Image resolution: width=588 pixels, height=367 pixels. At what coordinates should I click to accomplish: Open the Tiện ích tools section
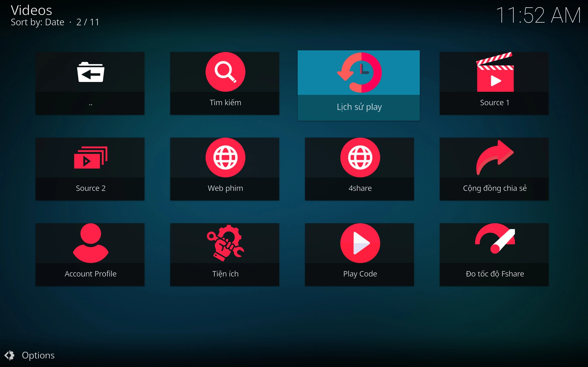pyautogui.click(x=225, y=254)
